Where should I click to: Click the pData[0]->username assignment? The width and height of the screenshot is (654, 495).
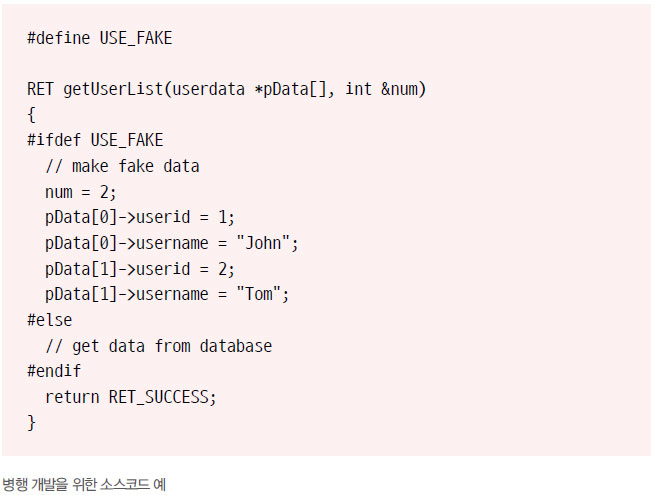[171, 243]
